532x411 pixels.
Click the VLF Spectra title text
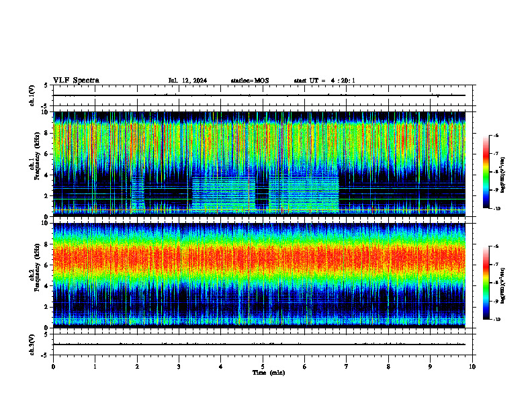tap(76, 81)
